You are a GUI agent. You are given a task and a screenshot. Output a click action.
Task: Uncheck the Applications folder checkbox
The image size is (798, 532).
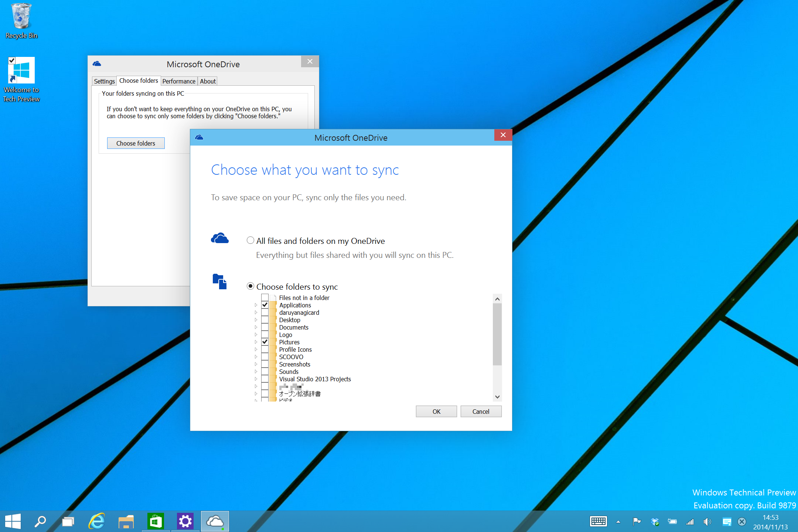[265, 305]
